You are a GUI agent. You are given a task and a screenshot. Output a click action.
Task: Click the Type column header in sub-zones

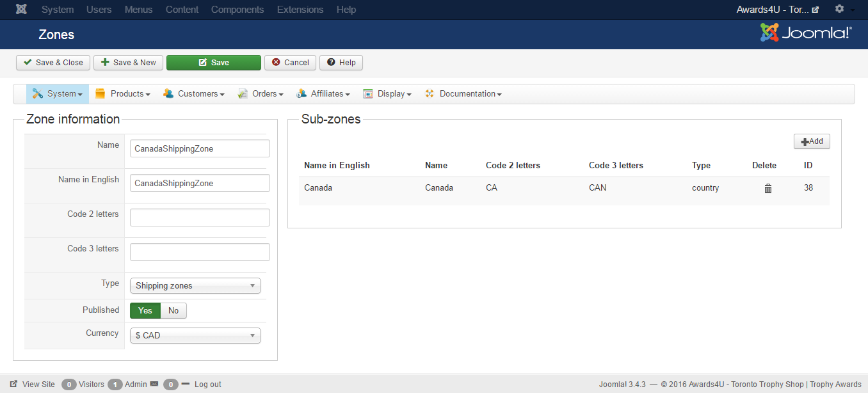701,165
